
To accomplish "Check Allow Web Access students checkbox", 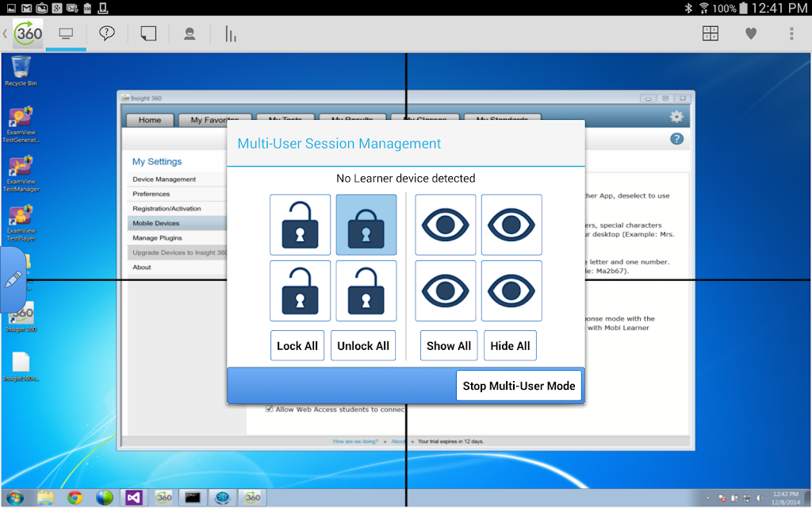I will coord(270,409).
